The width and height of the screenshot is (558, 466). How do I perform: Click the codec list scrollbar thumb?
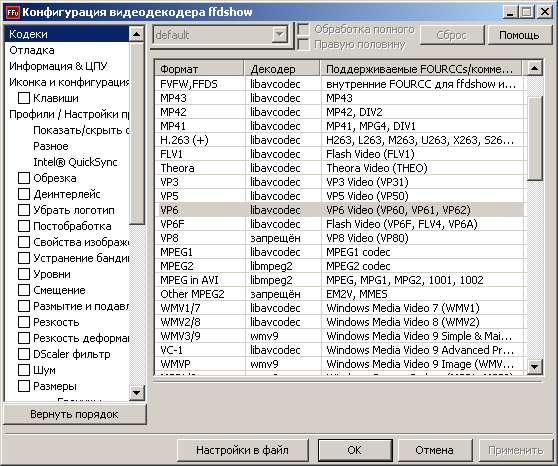click(x=535, y=138)
